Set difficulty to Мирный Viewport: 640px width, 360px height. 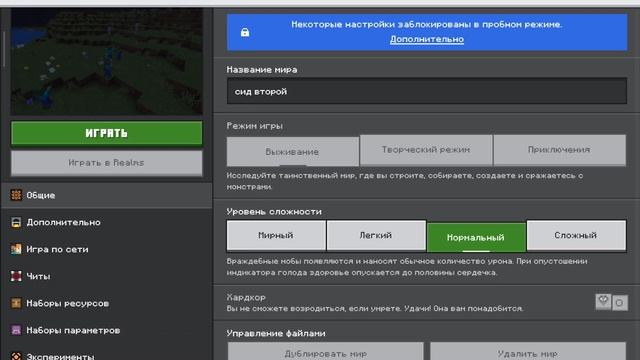[276, 235]
